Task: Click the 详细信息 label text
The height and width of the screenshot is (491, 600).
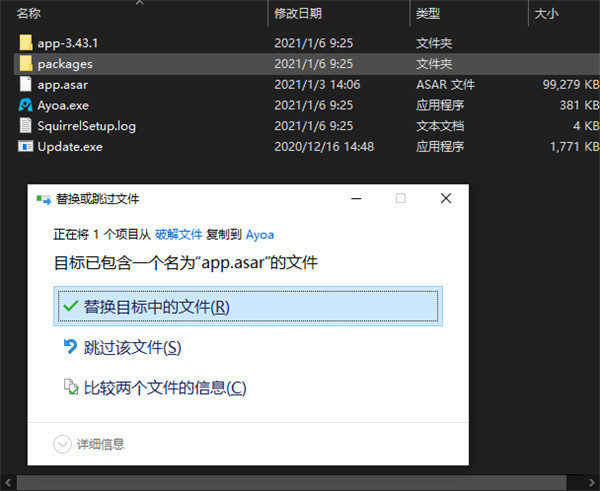Action: point(101,444)
